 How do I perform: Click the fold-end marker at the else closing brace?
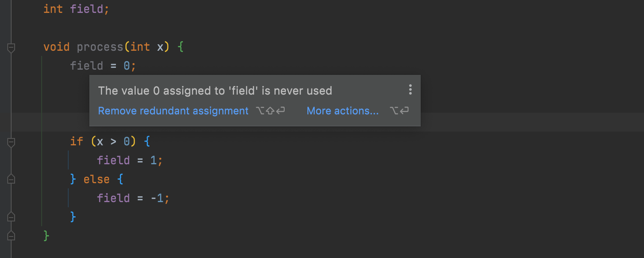click(x=11, y=217)
